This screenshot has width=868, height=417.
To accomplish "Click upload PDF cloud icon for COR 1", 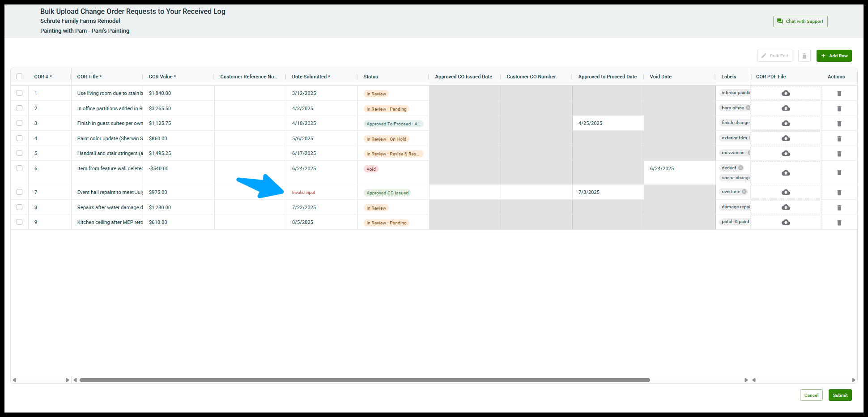I will pyautogui.click(x=786, y=93).
